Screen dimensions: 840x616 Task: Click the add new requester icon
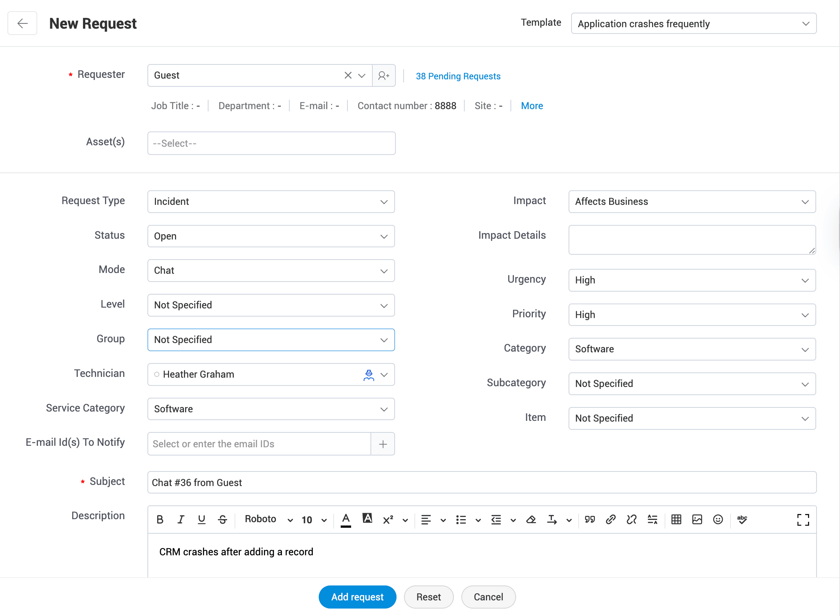383,75
